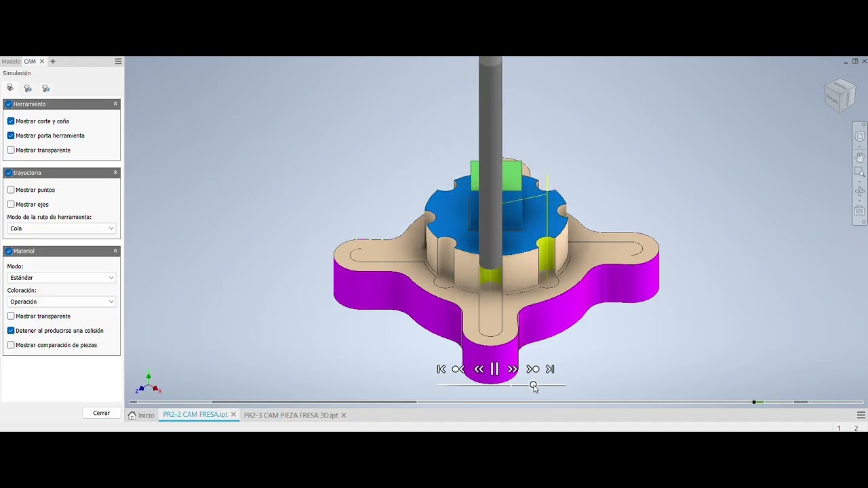
Task: Activate the Full Navigation Wheel
Action: pyautogui.click(x=860, y=136)
